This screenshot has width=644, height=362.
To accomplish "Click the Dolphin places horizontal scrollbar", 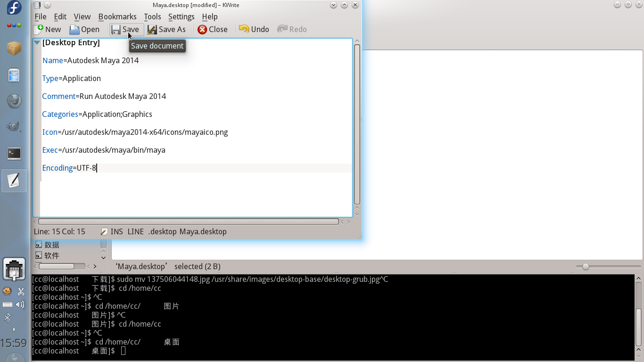I will (x=61, y=266).
